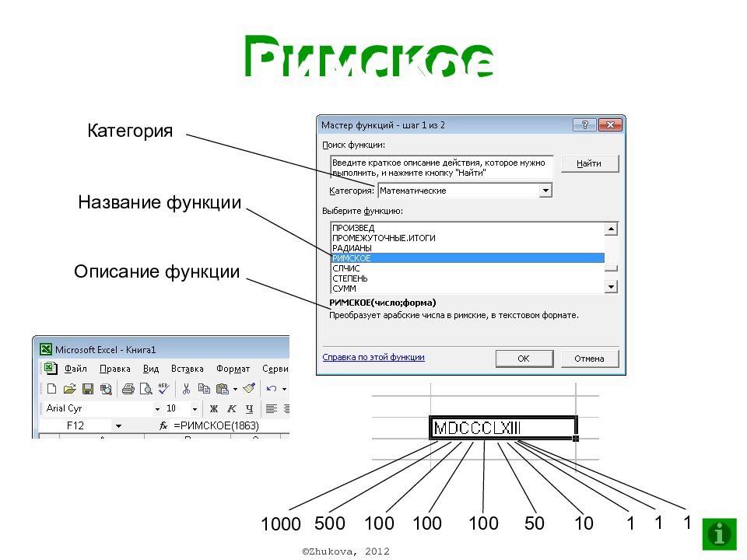Click the F12 Name Box field
747x560 pixels.
click(x=75, y=425)
